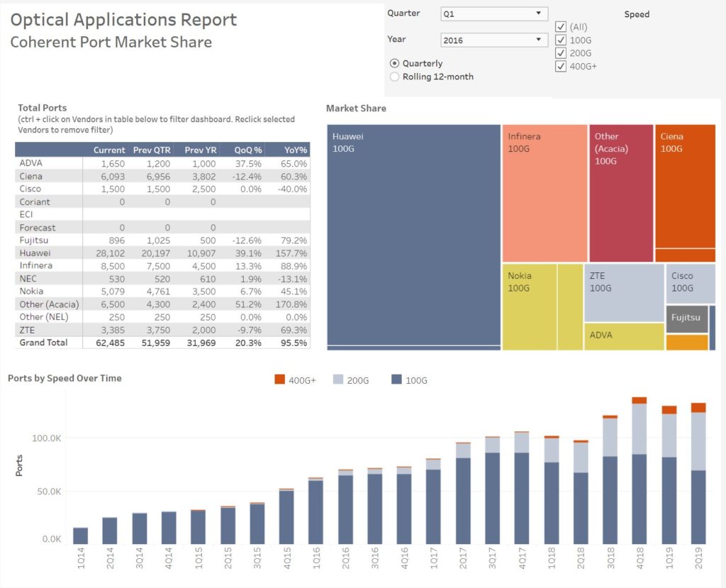Select the Infinera vendor row label
This screenshot has height=588, width=726.
click(36, 265)
